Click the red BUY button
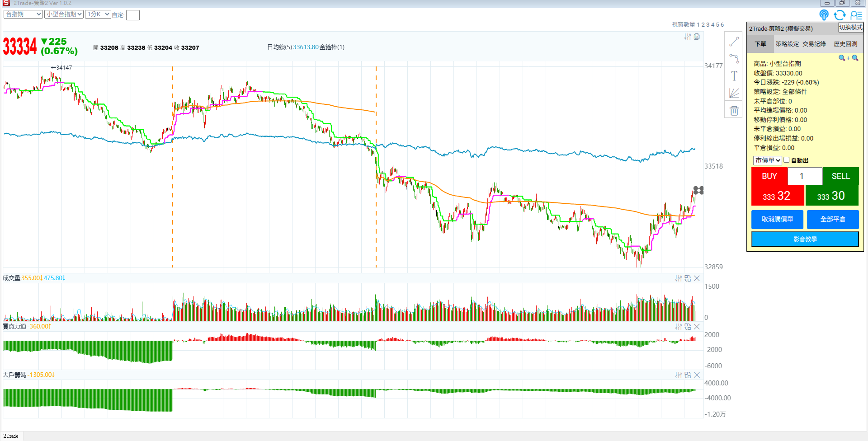Screen dimensions: 868x441 pos(769,176)
